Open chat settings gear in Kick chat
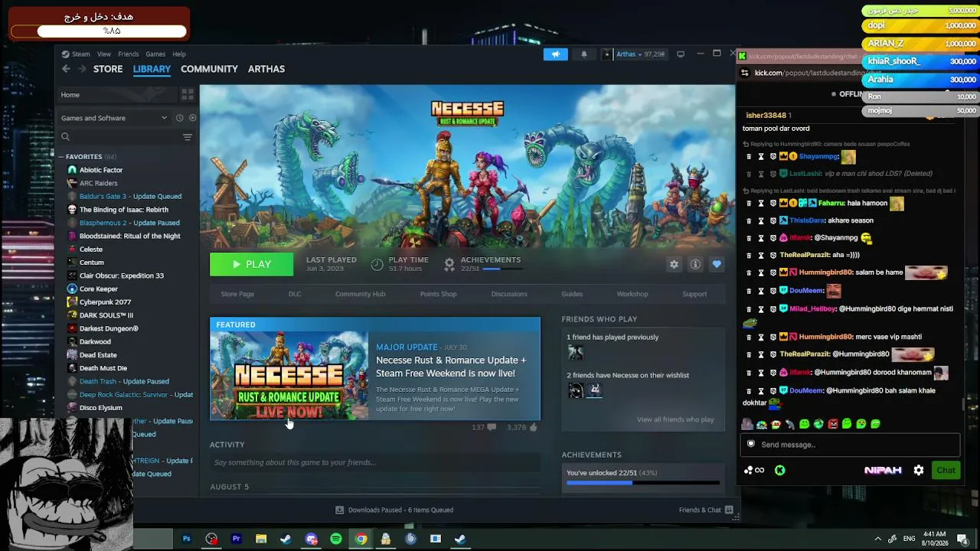This screenshot has height=551, width=980. (x=919, y=471)
